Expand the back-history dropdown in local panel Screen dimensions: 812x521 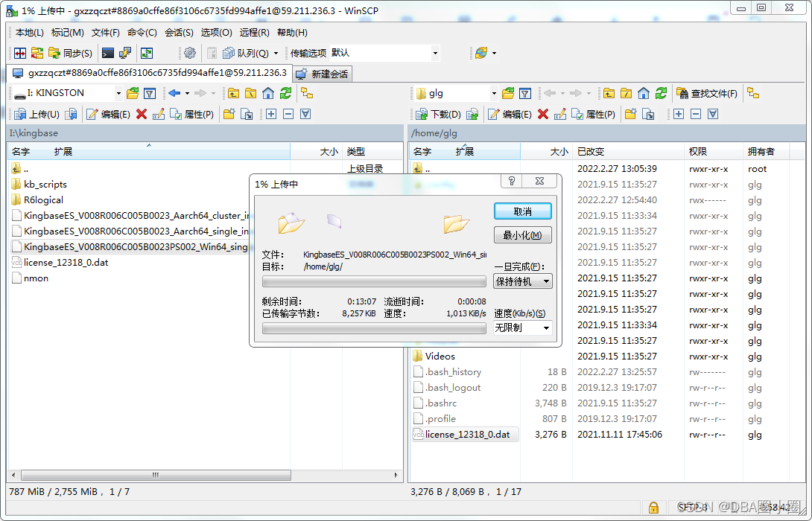pyautogui.click(x=187, y=93)
